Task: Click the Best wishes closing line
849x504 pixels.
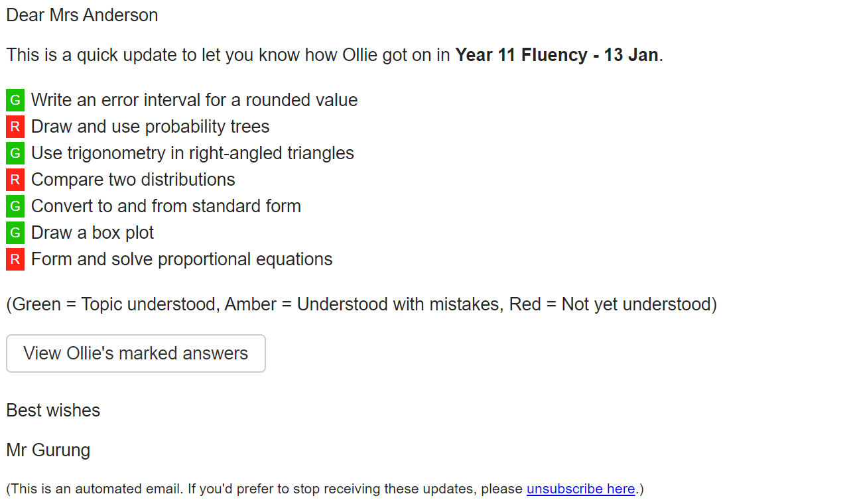Action: (x=53, y=410)
